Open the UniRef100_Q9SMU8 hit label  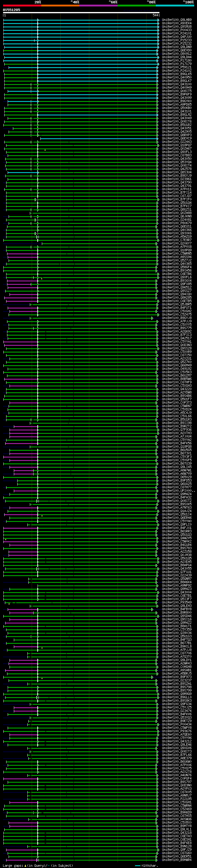pos(177,26)
